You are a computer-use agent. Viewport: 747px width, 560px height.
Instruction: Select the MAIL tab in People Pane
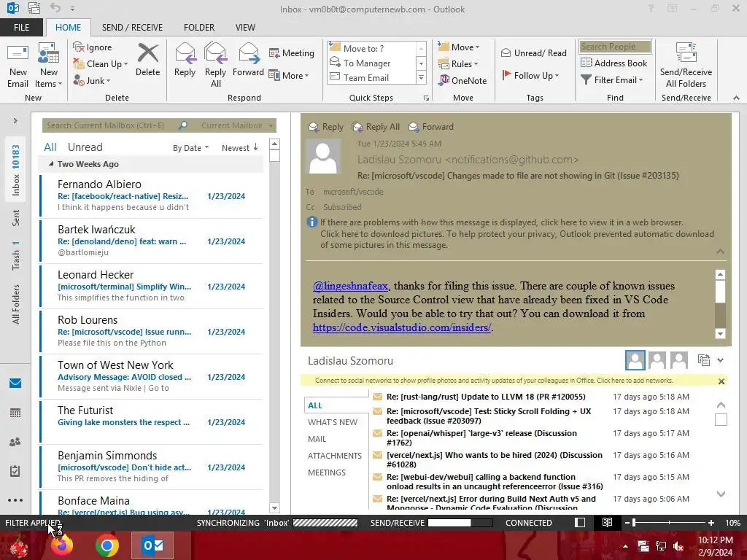click(x=317, y=439)
